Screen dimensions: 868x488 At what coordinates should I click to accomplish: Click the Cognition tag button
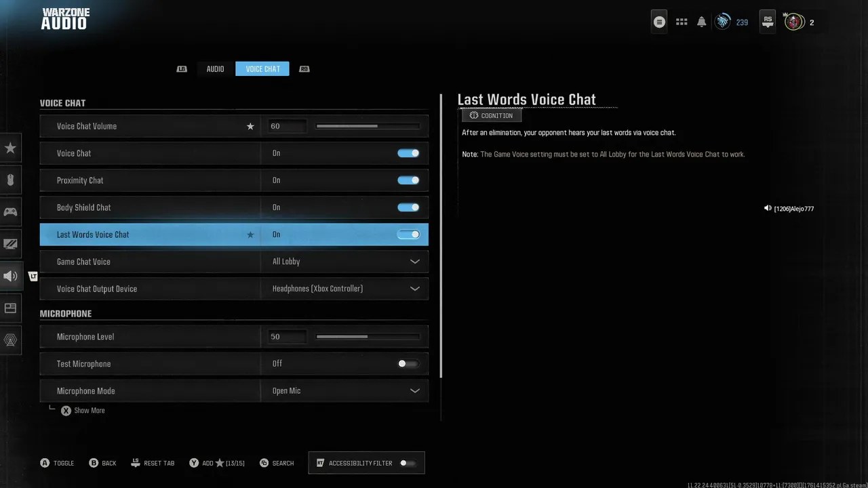pos(492,115)
